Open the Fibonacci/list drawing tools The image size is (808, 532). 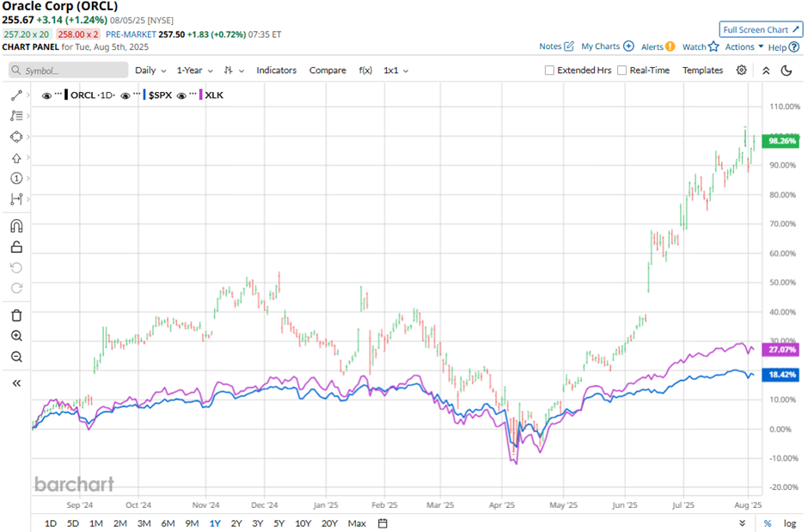(16, 116)
